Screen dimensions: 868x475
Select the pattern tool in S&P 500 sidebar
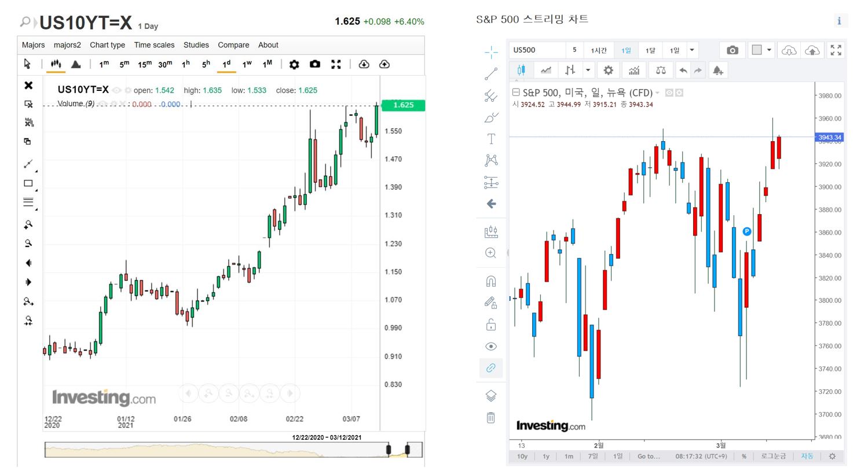(x=491, y=160)
